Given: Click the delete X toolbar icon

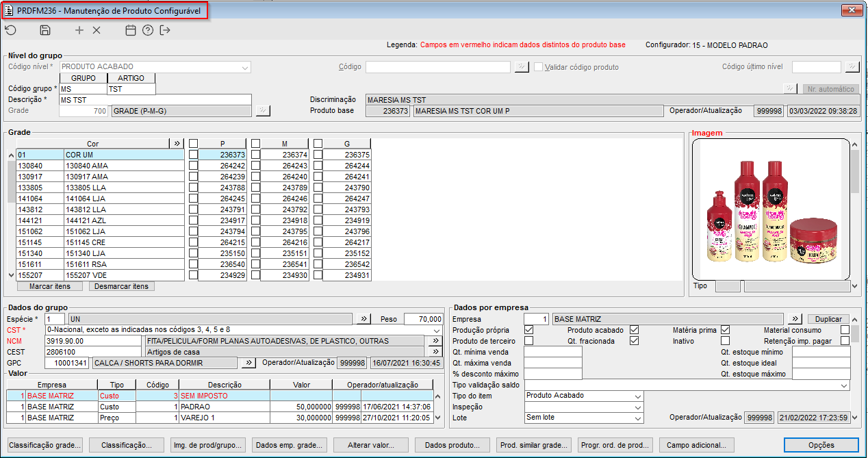Looking at the screenshot, I should (97, 30).
